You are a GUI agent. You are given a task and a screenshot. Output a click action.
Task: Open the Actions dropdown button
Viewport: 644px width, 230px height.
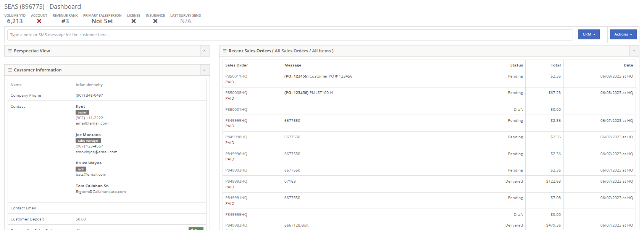coord(623,34)
